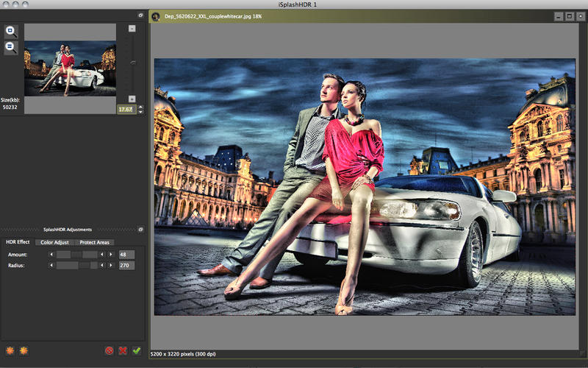Click the first orange sun preset icon
Viewport: 588px width, 368px height.
[10, 351]
